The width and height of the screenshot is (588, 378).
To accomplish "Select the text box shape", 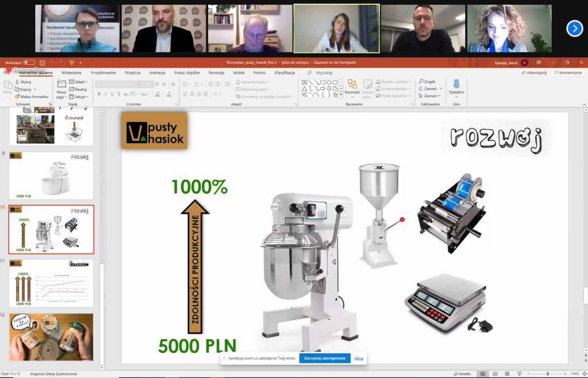I will [304, 82].
